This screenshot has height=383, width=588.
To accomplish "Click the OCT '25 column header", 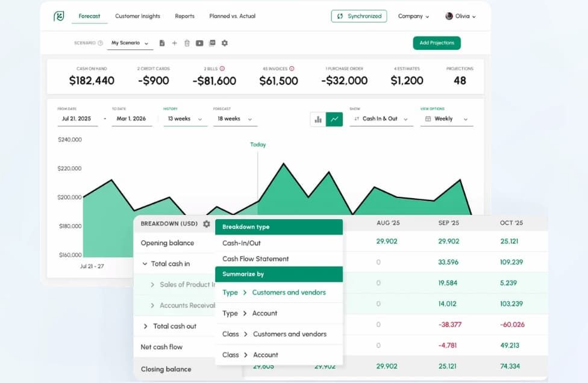I will click(511, 223).
